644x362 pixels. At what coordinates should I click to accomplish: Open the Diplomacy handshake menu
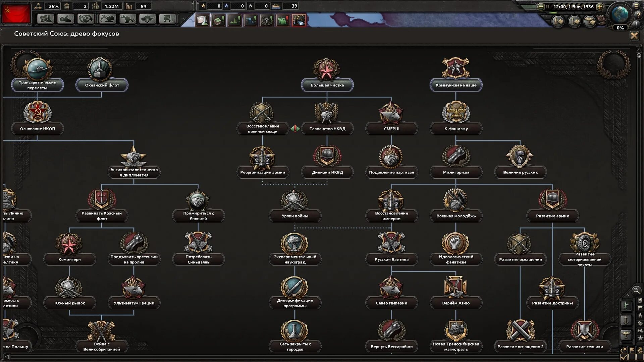tap(65, 18)
